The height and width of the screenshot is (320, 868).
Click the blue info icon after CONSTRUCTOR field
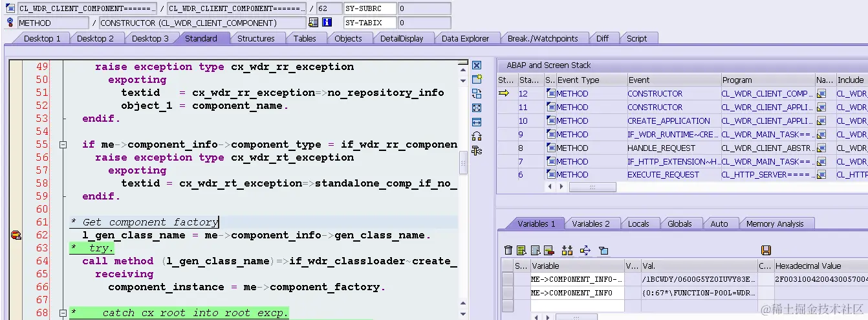[327, 23]
